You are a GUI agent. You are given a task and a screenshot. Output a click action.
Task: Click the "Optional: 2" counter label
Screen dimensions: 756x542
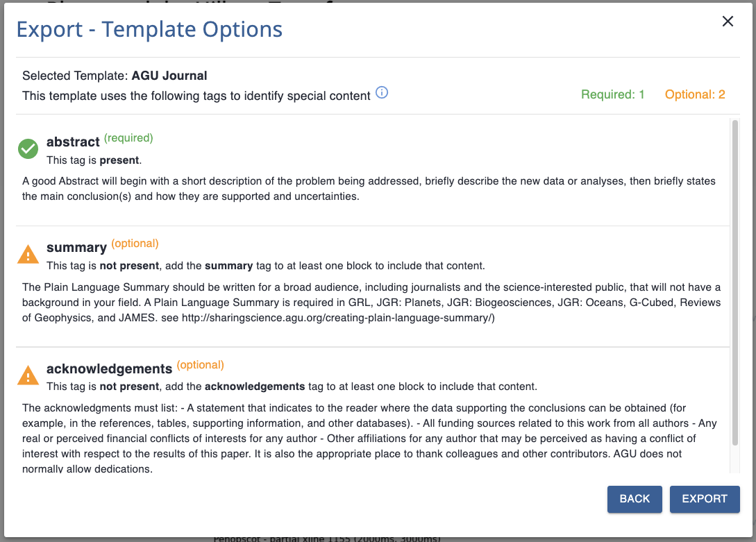click(695, 94)
